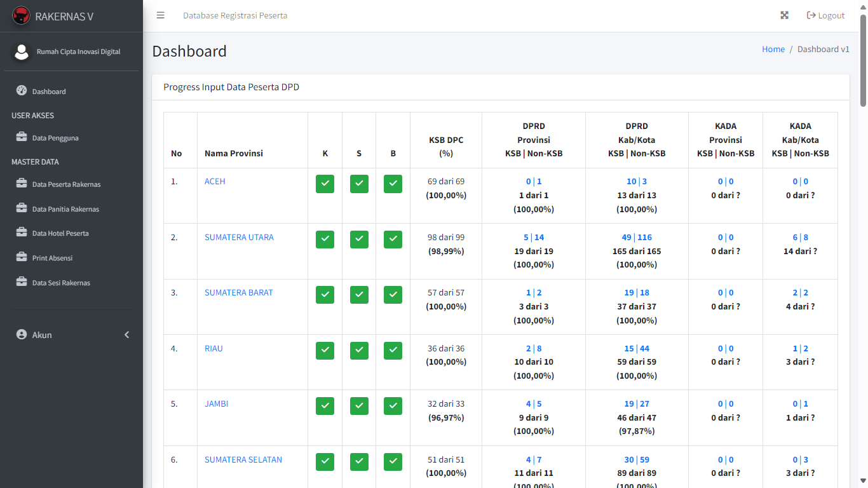Click the page vertical scrollbar

[x=863, y=254]
